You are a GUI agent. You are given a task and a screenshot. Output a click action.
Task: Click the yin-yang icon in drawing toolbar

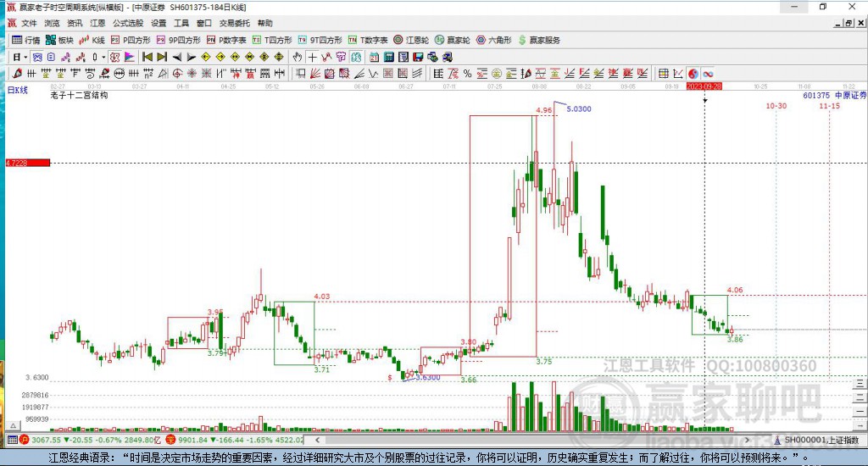click(x=693, y=74)
